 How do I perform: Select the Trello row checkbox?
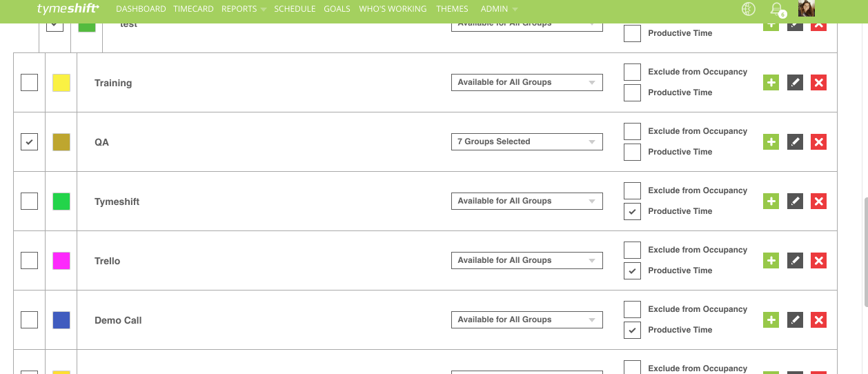tap(29, 261)
